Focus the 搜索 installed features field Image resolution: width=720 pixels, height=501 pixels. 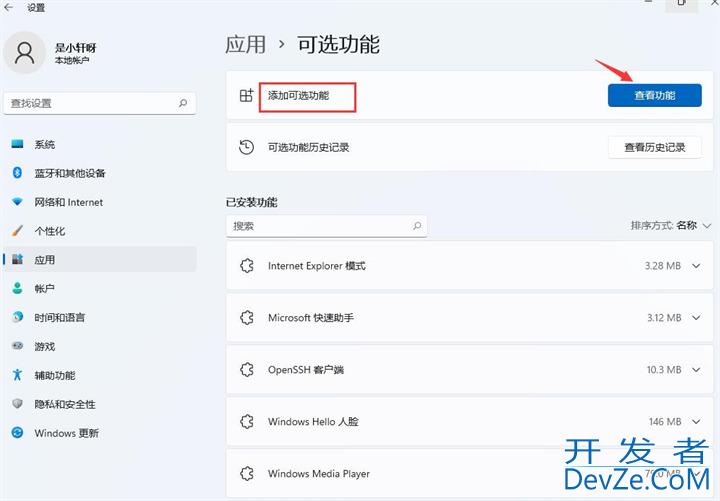click(326, 226)
